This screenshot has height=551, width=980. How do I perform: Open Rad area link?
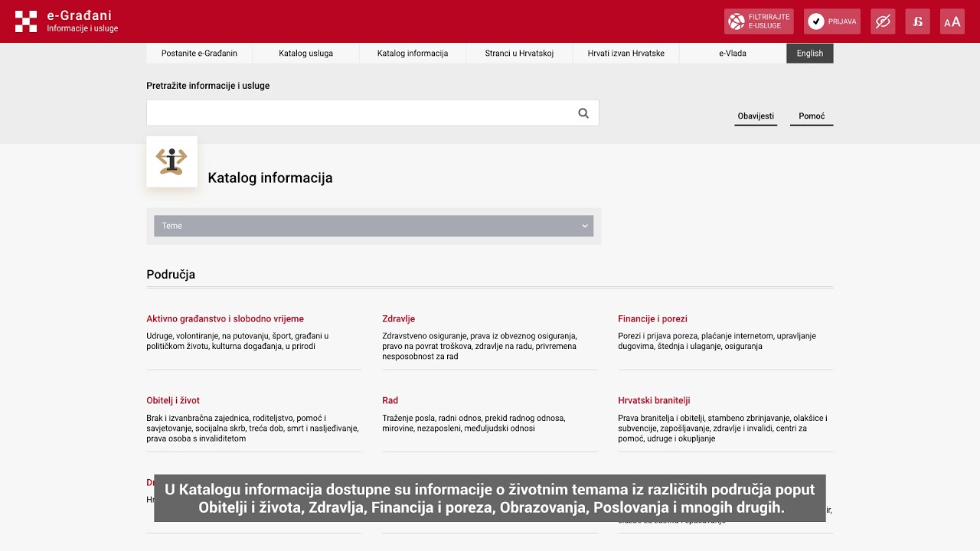click(x=390, y=401)
